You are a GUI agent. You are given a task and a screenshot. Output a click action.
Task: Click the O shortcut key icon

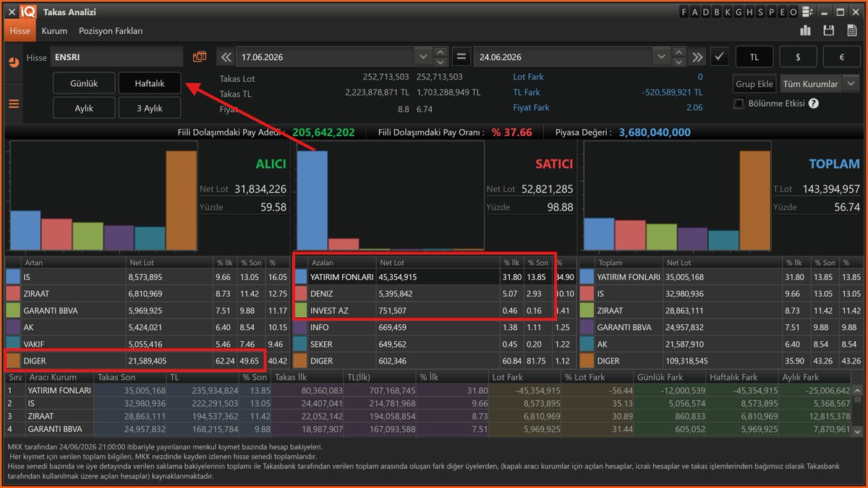pos(793,12)
